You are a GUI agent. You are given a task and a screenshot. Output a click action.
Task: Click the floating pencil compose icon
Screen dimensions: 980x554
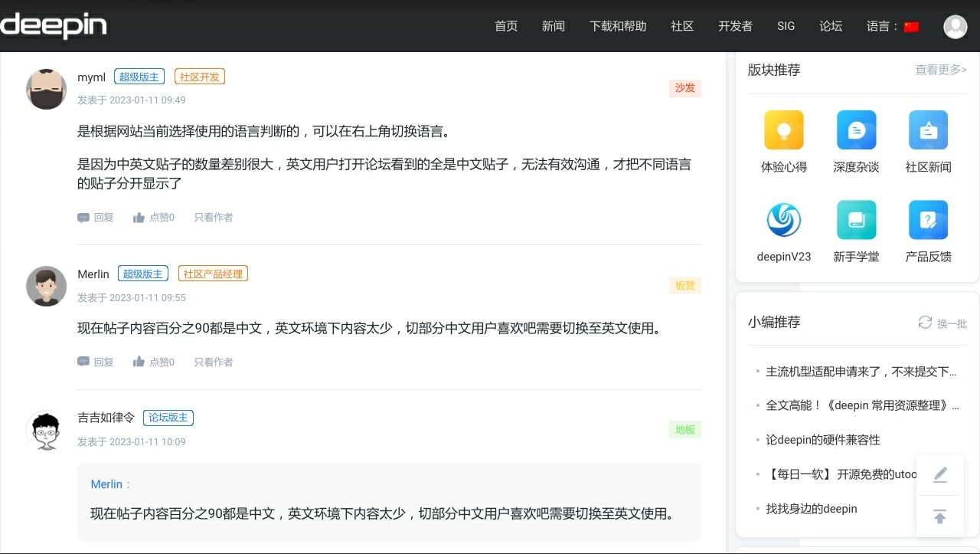(x=940, y=475)
